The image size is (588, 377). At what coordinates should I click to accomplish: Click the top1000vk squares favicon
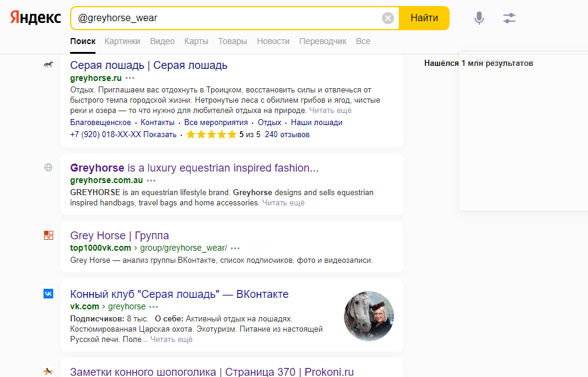tap(48, 236)
